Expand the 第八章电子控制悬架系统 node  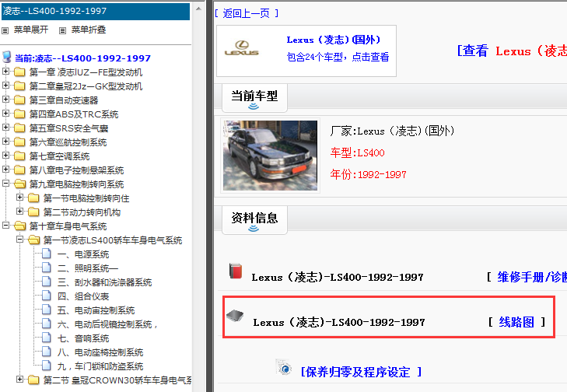point(5,170)
